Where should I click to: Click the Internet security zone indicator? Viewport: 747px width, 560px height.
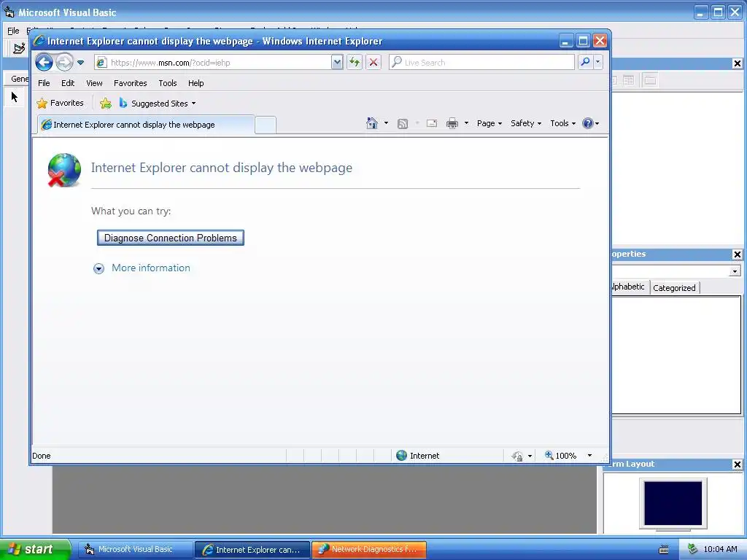[418, 456]
